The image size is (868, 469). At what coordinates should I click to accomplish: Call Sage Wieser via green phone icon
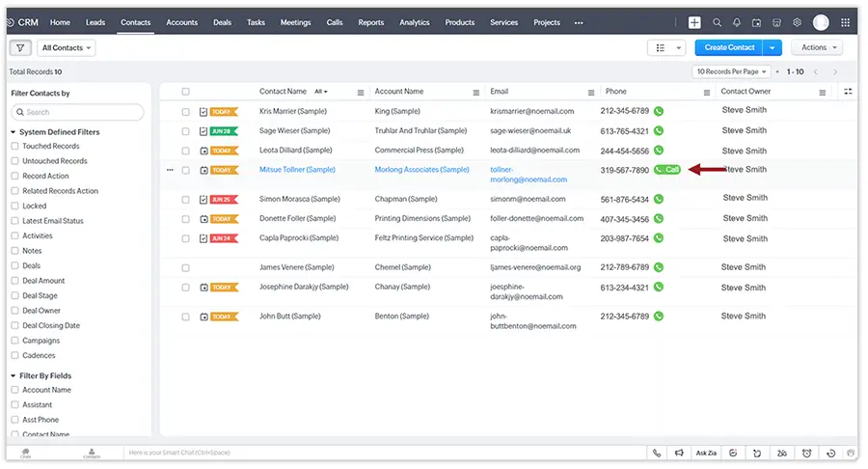click(659, 131)
